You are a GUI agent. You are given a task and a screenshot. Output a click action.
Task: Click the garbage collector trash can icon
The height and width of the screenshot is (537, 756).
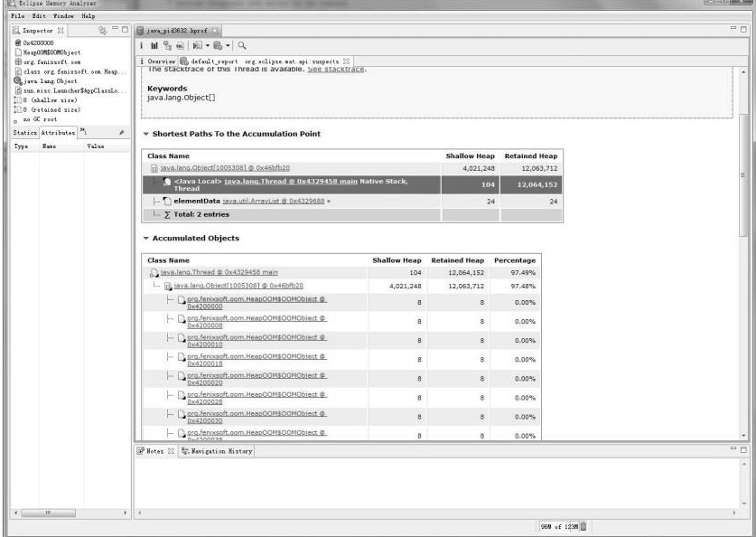click(x=583, y=526)
